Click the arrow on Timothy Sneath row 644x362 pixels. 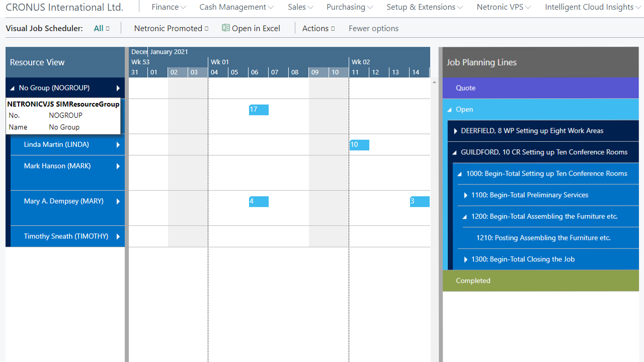(x=118, y=236)
